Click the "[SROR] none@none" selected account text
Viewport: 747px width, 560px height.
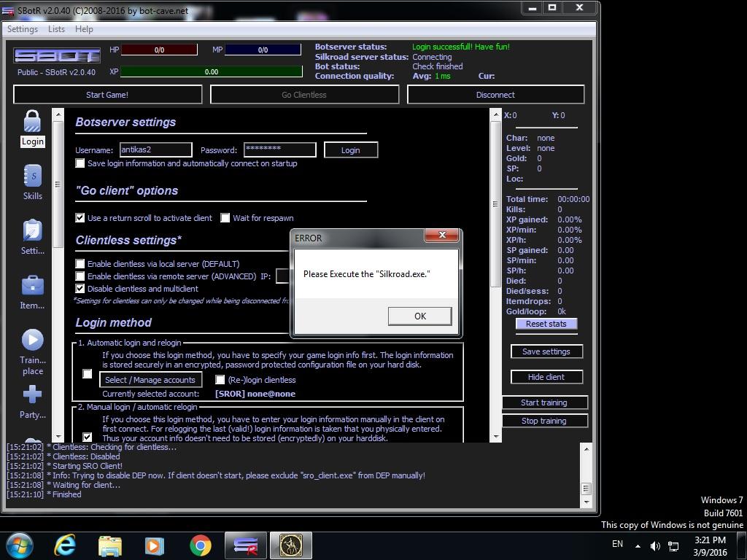(x=255, y=394)
